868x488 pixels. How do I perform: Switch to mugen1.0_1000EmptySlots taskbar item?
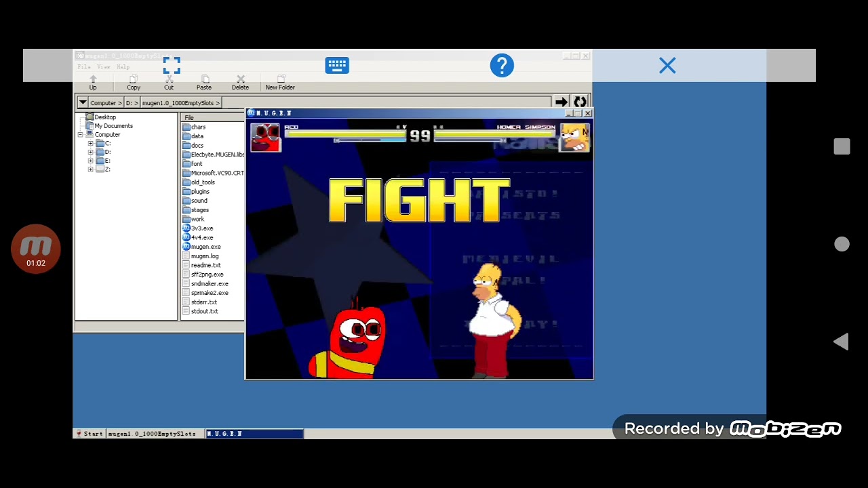click(155, 434)
